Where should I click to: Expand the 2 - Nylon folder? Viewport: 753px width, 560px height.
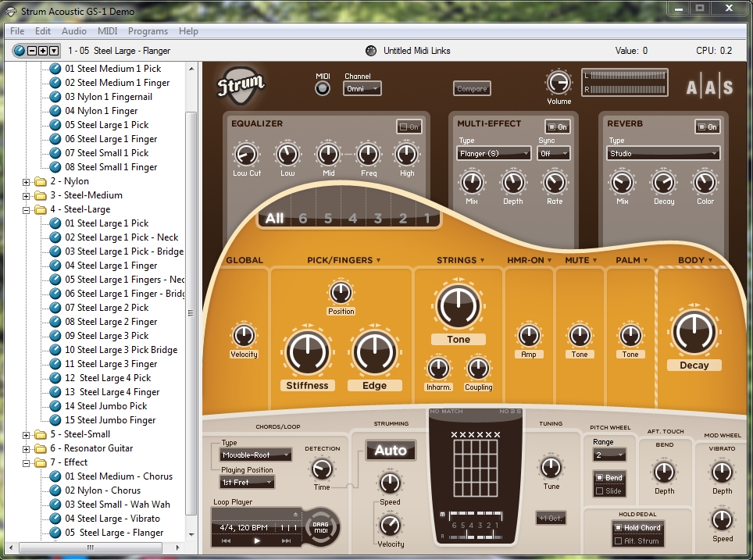pos(26,182)
